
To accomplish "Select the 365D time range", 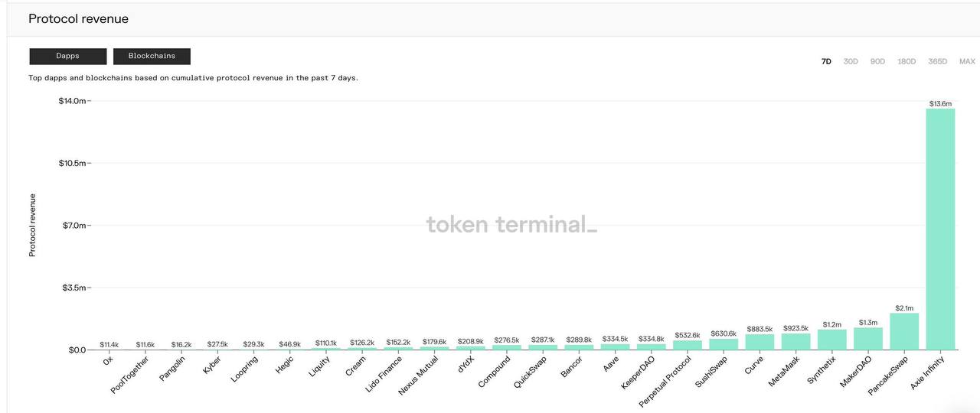I will click(938, 61).
